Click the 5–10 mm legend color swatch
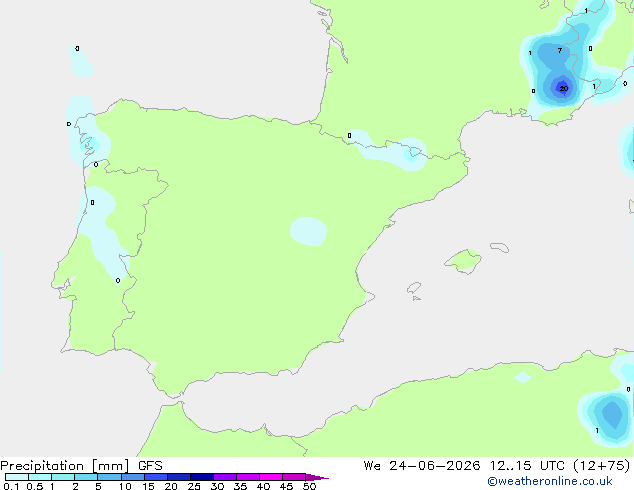634x490 pixels. coord(109,477)
